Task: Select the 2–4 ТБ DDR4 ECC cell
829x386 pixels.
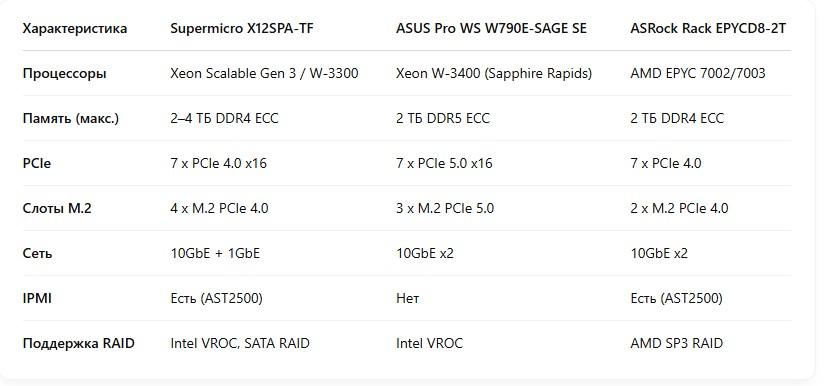Action: [224, 118]
